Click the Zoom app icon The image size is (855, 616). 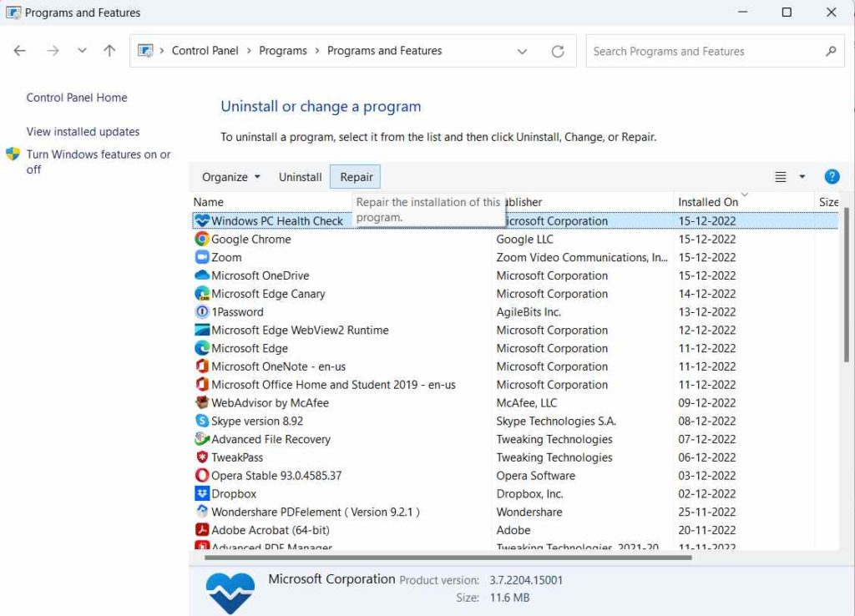click(x=202, y=257)
